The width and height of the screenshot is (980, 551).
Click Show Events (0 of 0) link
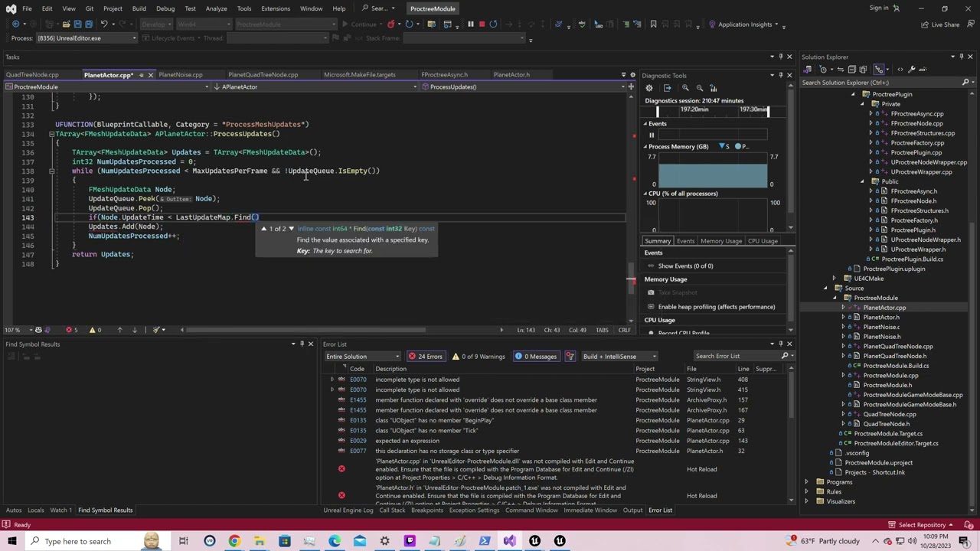tap(685, 266)
